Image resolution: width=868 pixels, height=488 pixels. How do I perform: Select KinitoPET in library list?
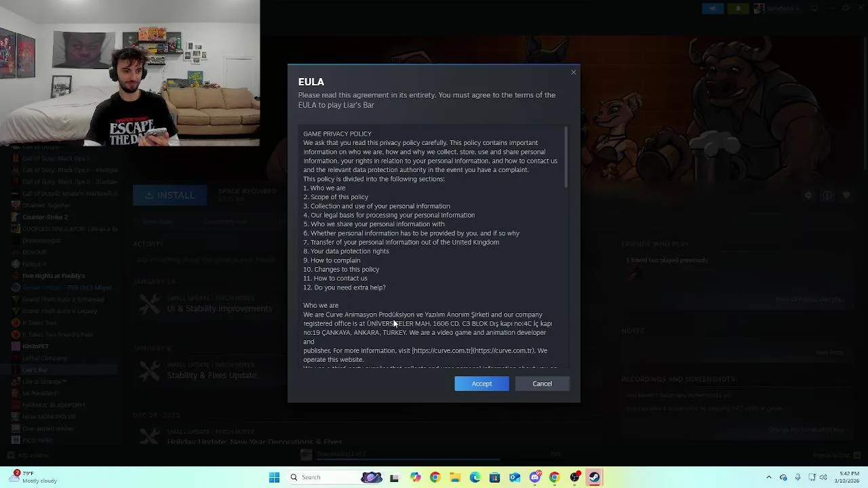[35, 346]
